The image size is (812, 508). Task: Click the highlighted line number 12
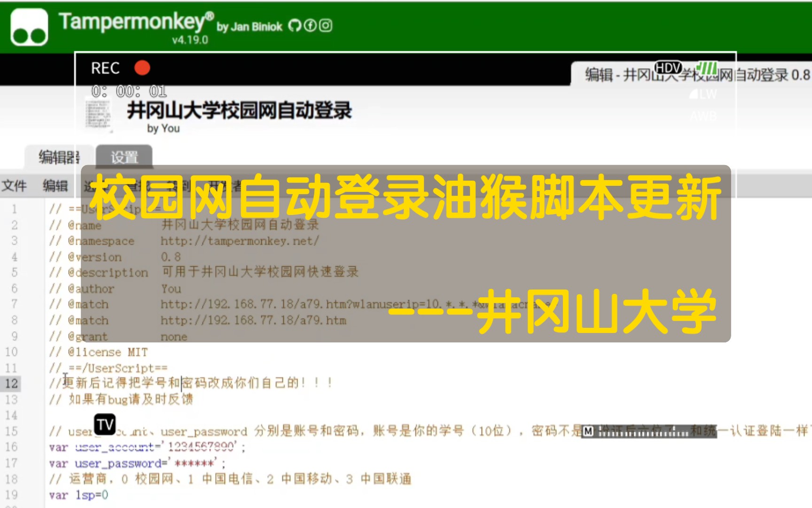pyautogui.click(x=11, y=383)
